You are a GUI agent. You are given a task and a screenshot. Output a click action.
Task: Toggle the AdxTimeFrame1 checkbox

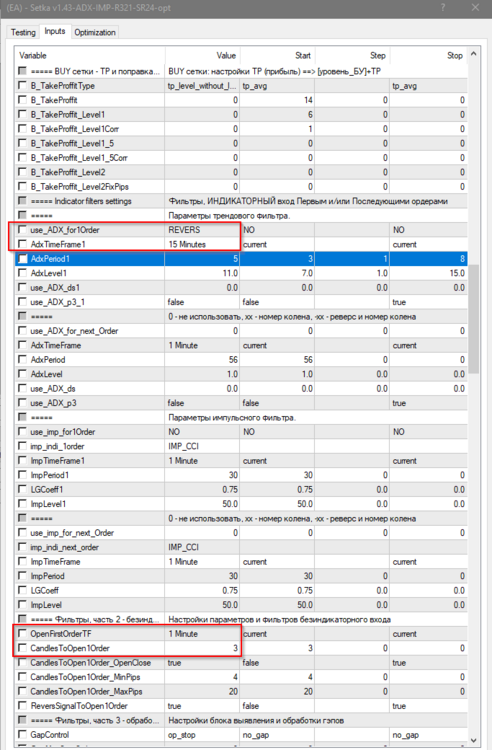(22, 244)
